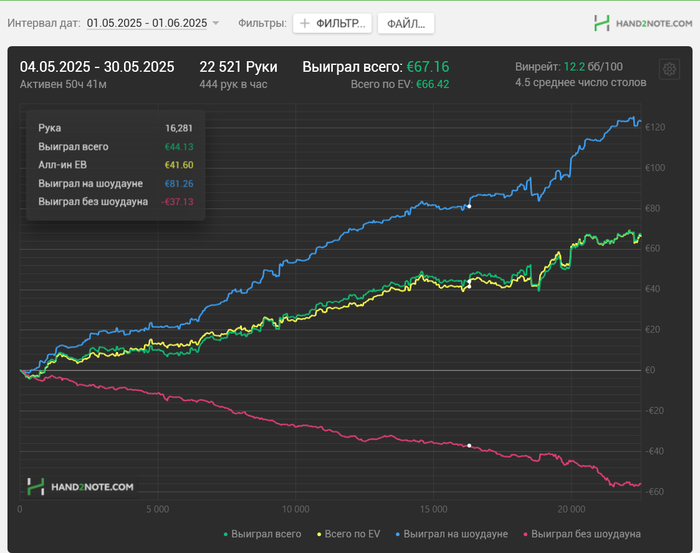Click the Hand2Note logo at top right
Viewport: 700px width, 553px height.
pos(643,23)
